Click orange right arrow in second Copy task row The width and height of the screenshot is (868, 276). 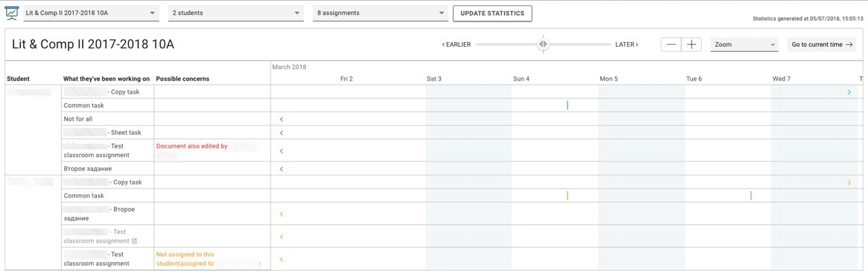point(849,182)
